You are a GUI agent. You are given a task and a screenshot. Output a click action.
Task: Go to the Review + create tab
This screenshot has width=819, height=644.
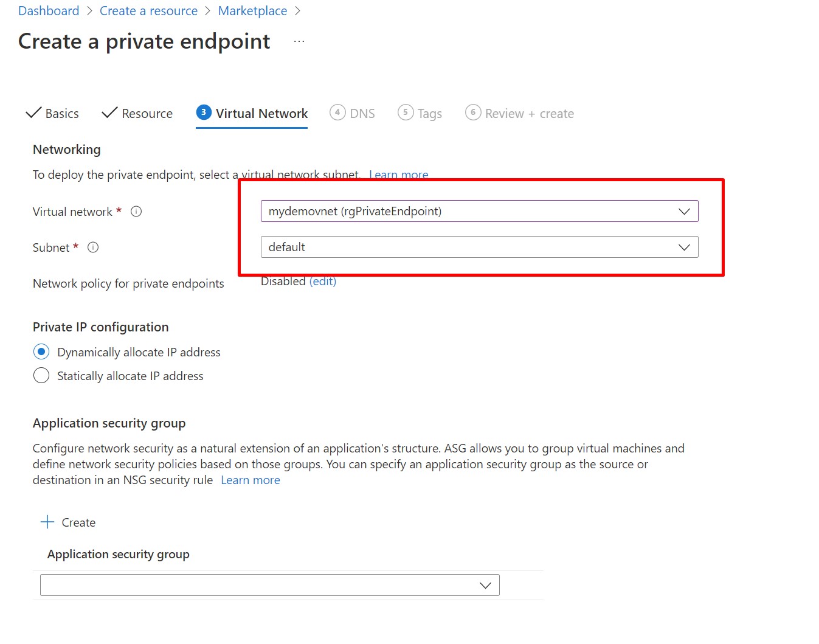pos(529,114)
